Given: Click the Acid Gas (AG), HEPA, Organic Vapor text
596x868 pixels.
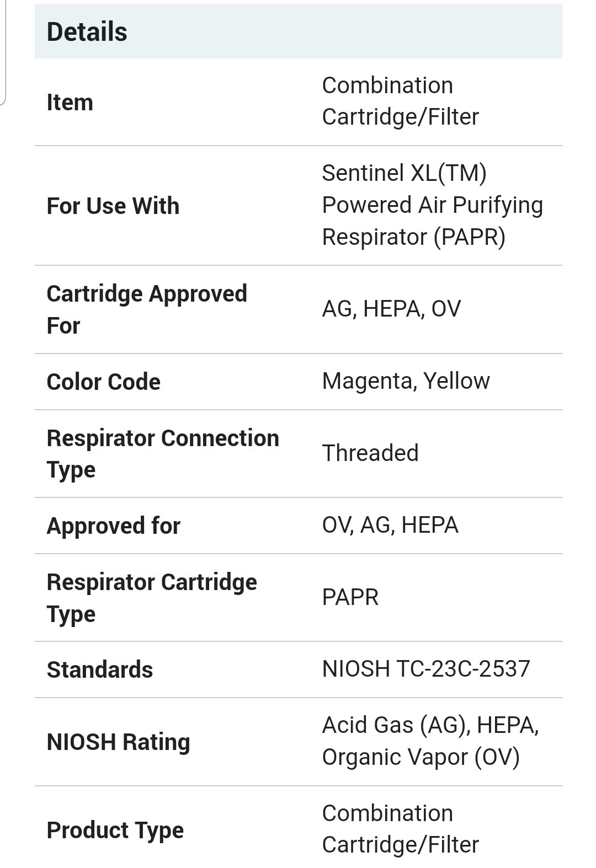Looking at the screenshot, I should click(x=430, y=741).
